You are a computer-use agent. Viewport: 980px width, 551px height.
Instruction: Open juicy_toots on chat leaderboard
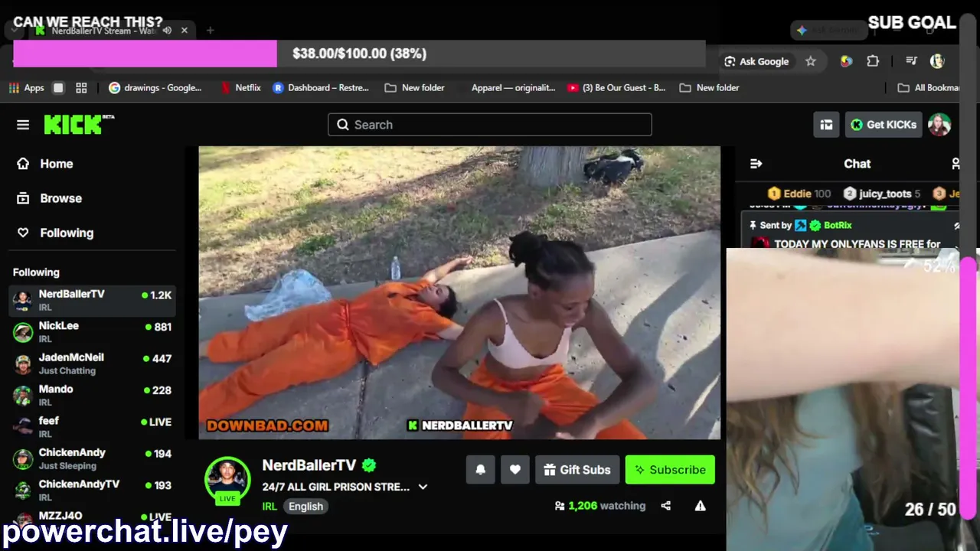click(x=882, y=194)
